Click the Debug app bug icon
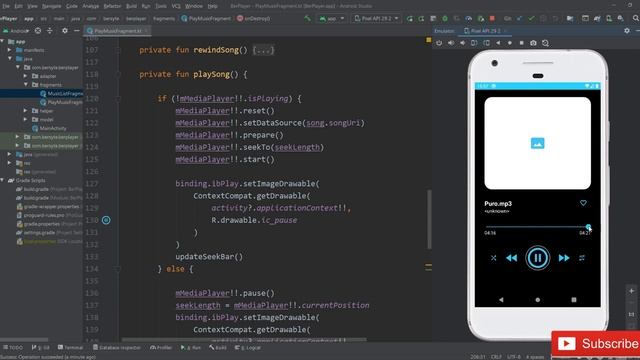Viewport: 640px width, 360px height. point(445,18)
